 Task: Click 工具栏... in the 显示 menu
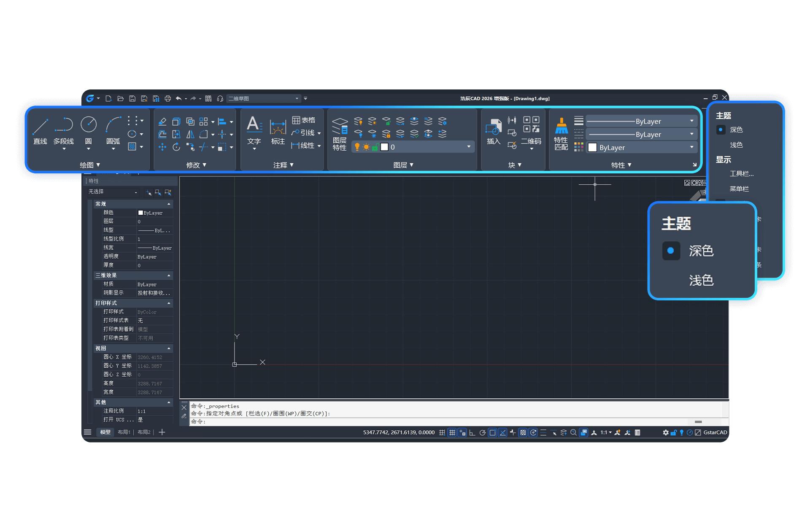click(742, 173)
